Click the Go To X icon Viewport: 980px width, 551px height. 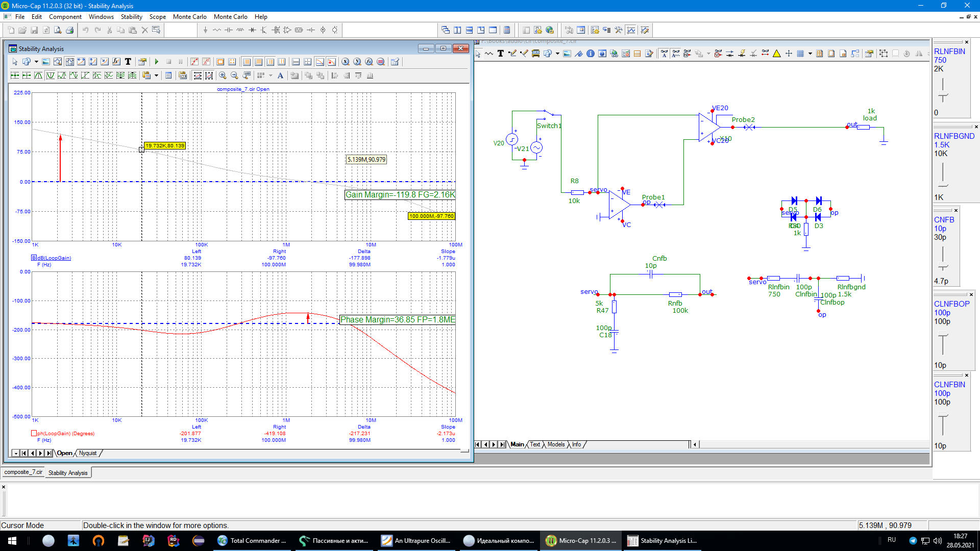[x=345, y=62]
